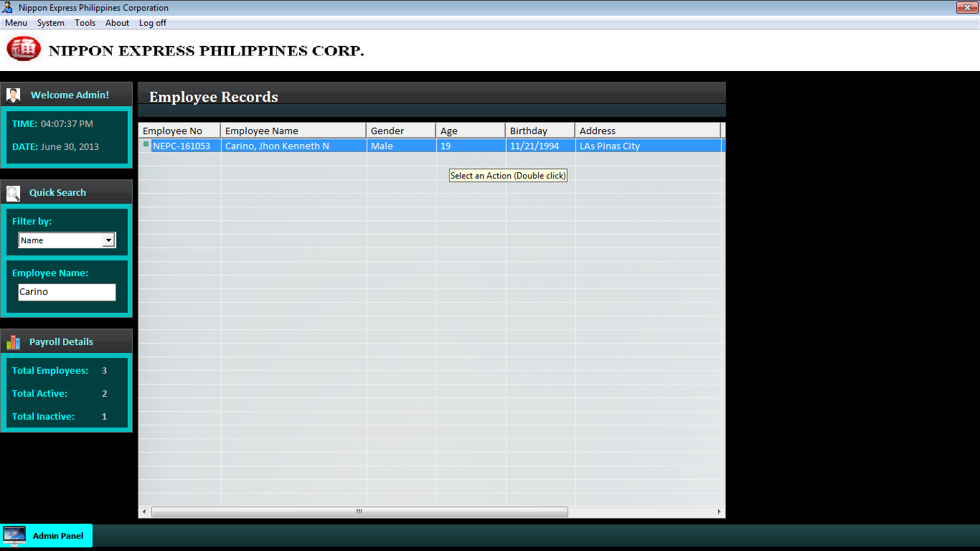Click the age 19 cell

471,146
